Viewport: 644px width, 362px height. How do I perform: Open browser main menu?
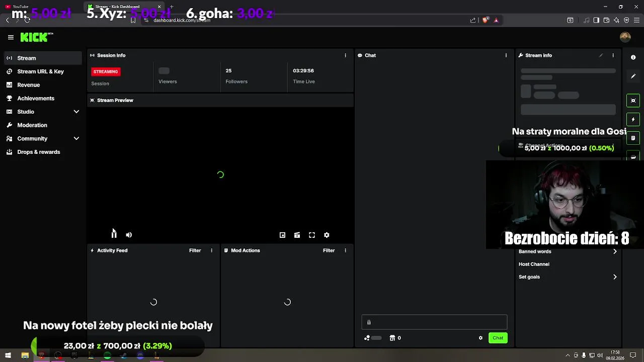point(636,20)
